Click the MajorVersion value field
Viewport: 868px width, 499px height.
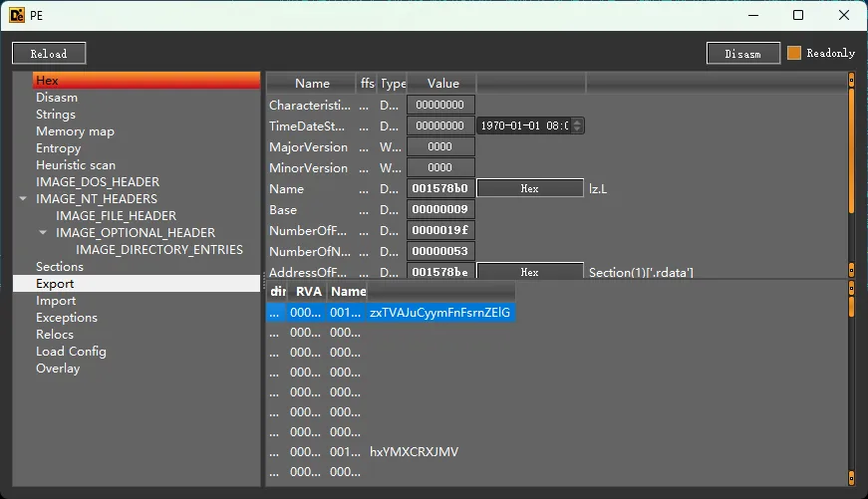440,146
